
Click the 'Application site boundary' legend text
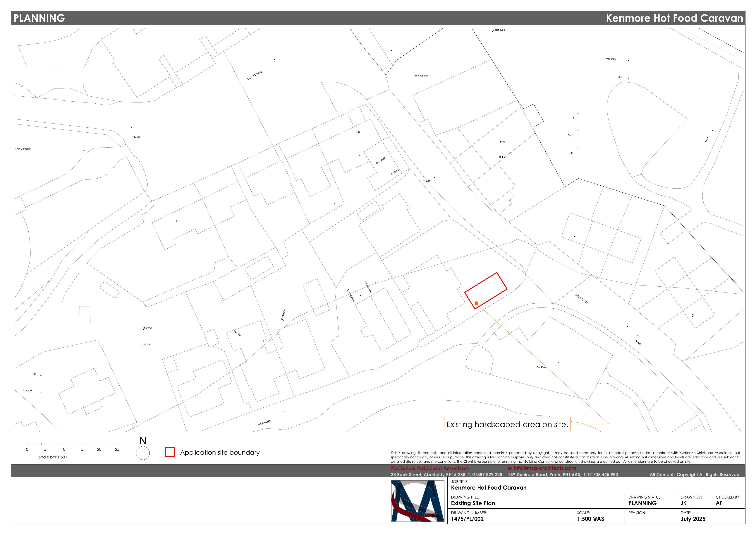click(220, 453)
